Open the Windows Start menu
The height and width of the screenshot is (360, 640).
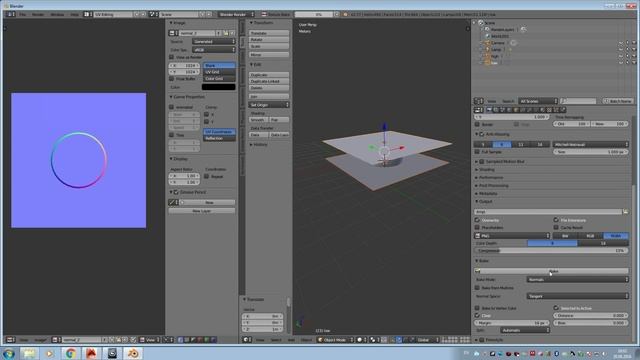pyautogui.click(x=8, y=353)
